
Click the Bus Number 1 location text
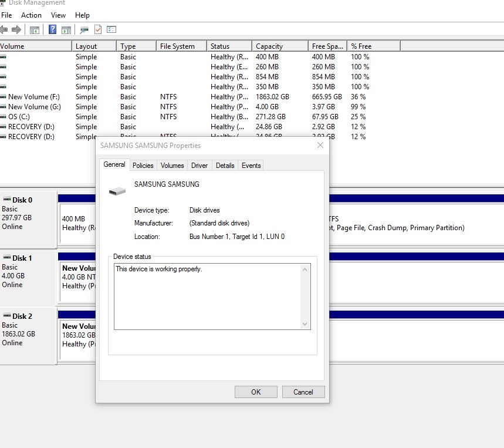(x=237, y=237)
